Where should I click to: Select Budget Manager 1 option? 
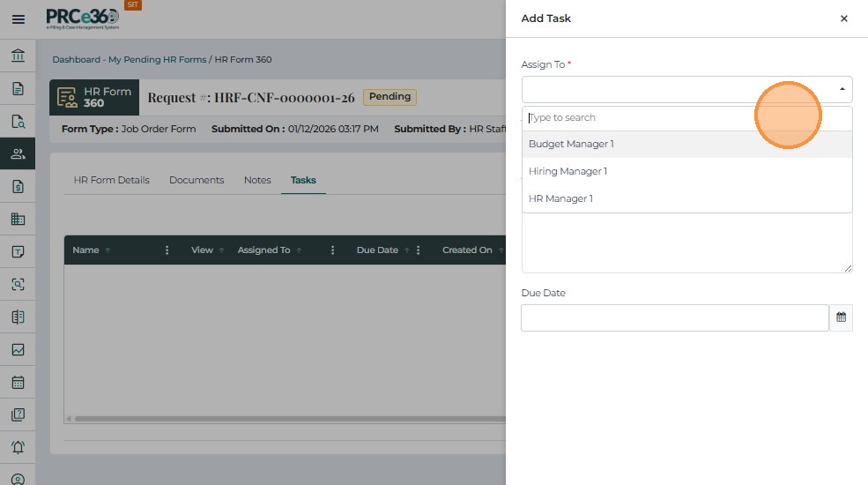click(687, 144)
